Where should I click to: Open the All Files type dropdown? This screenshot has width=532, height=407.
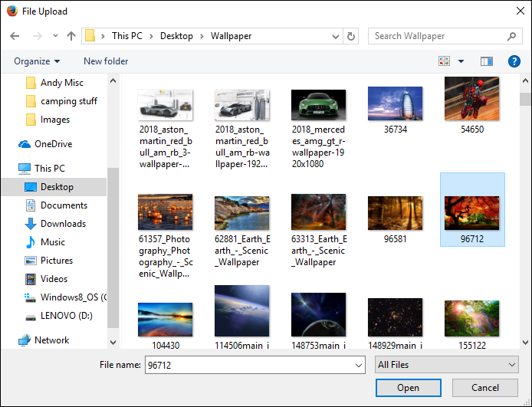pyautogui.click(x=446, y=365)
